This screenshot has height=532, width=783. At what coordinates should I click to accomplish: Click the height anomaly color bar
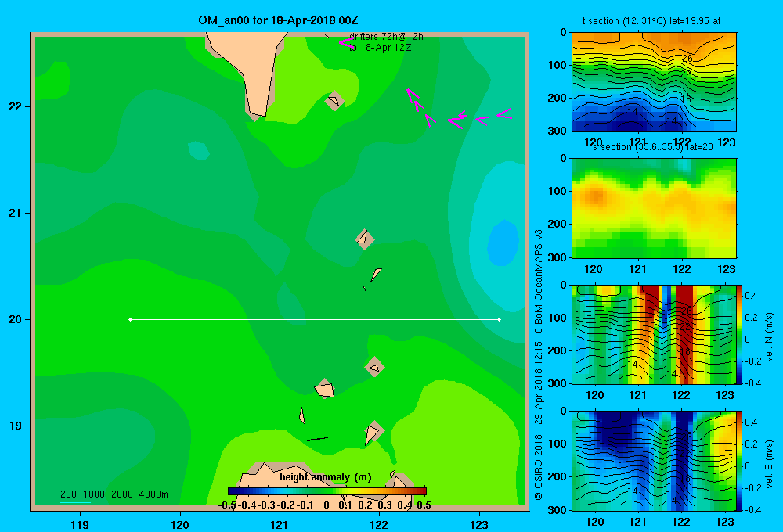(327, 491)
